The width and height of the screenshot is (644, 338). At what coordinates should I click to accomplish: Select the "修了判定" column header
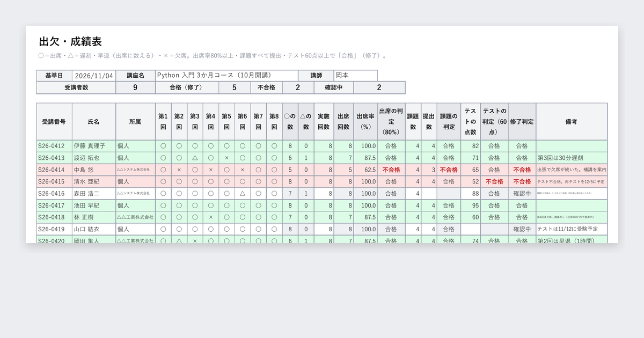pyautogui.click(x=522, y=122)
